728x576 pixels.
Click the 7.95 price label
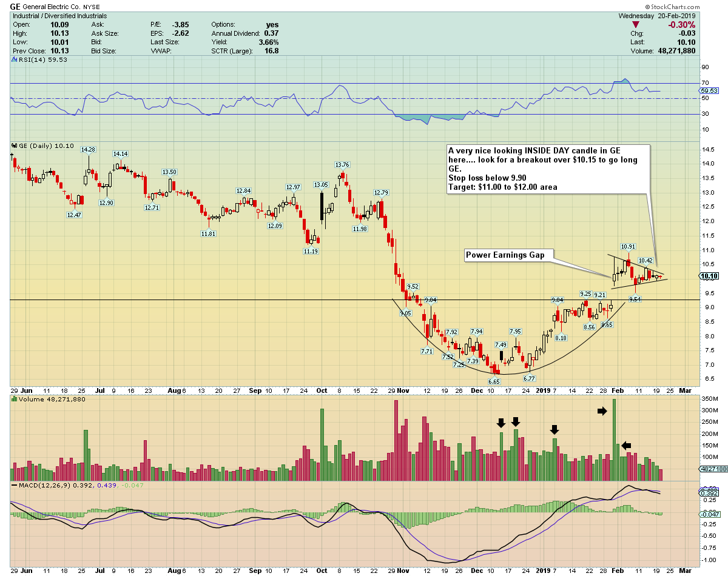pyautogui.click(x=515, y=331)
